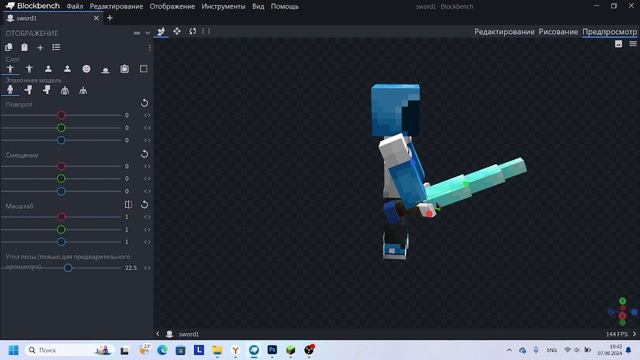Collapse the ОТОБРАЖЕНИЕ panel with the chevron

click(148, 33)
